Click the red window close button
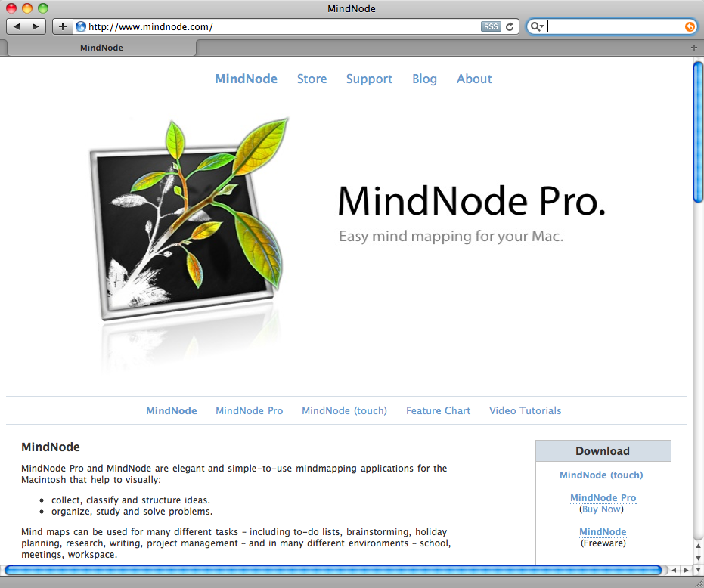Screen dimensions: 704x588 click(11, 8)
